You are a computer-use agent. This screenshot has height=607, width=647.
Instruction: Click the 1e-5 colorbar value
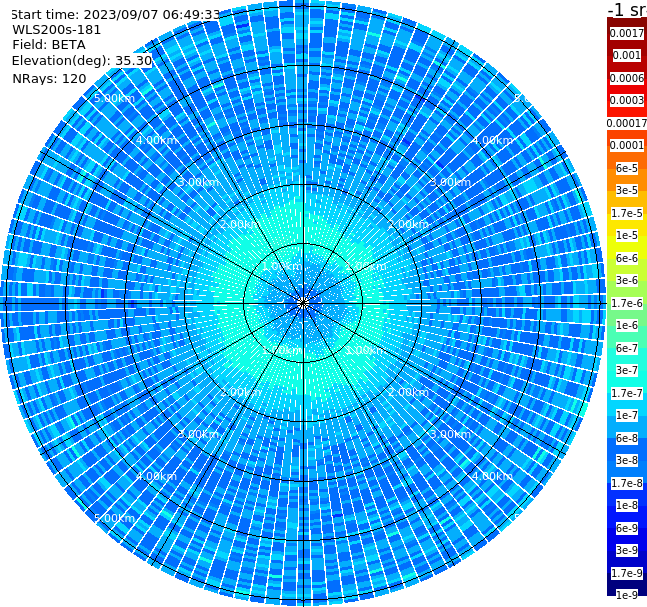(627, 235)
